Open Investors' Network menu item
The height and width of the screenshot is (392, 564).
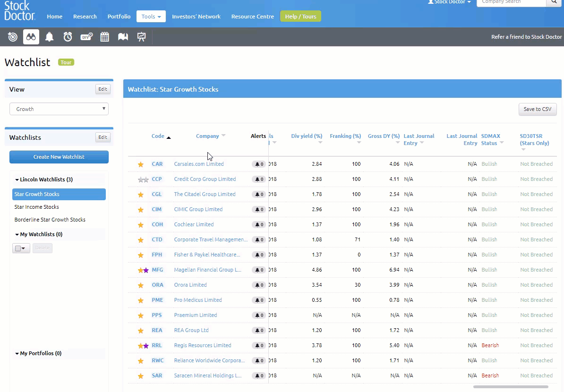pos(196,17)
